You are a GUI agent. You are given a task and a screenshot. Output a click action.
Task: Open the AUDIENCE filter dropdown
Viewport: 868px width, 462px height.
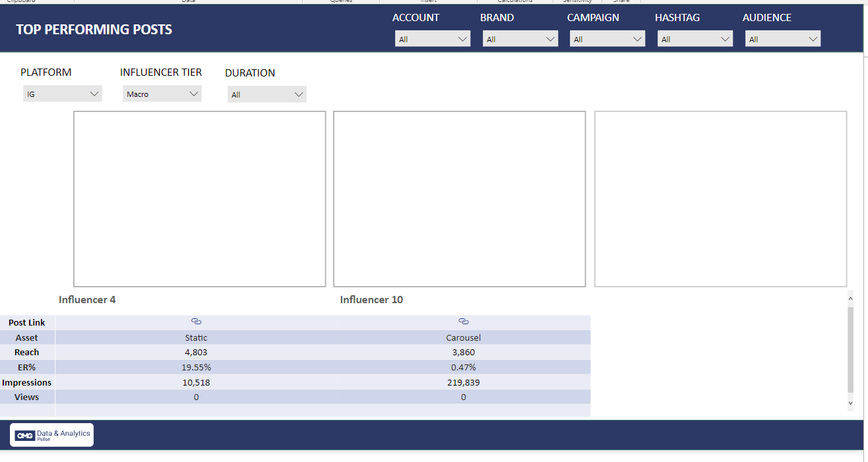783,39
